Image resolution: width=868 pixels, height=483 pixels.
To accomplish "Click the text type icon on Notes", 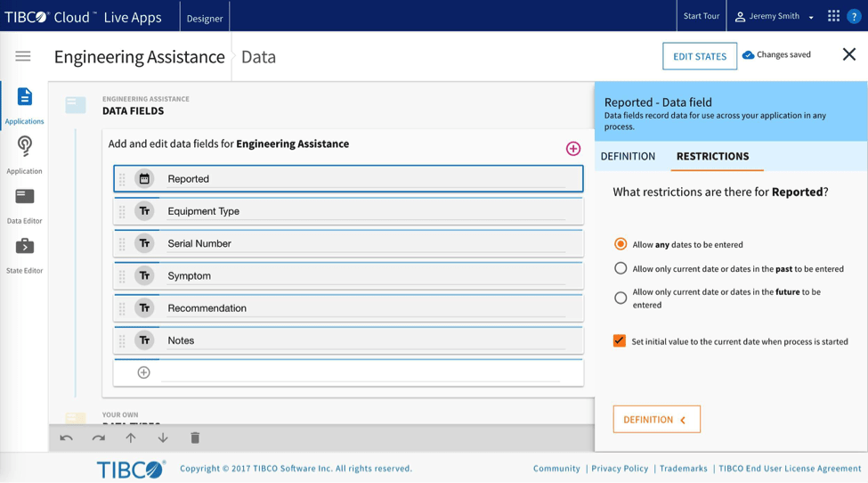I will [x=144, y=340].
